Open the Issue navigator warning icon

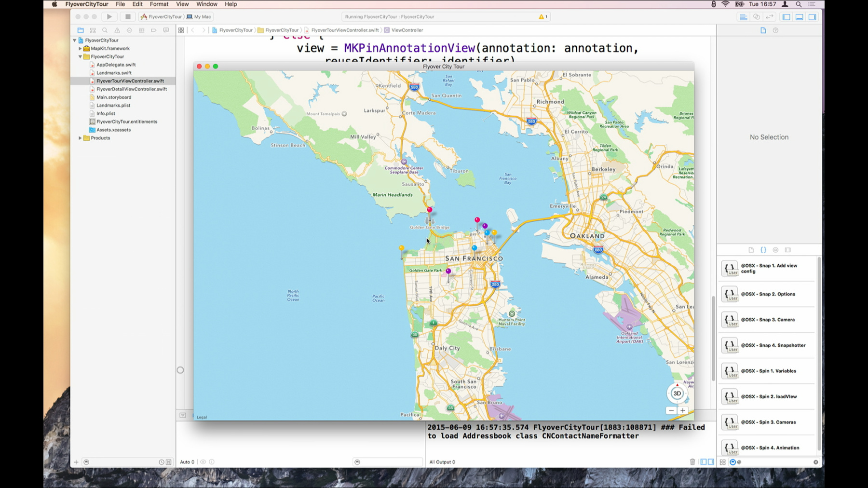click(x=117, y=30)
